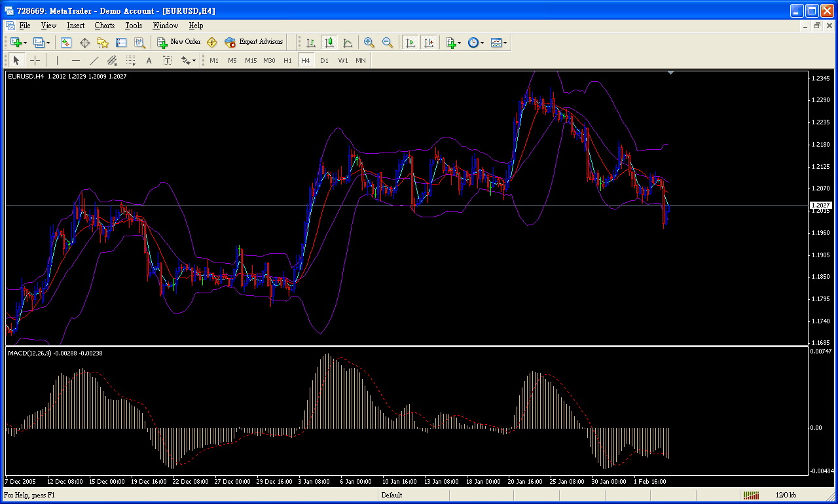
Task: Open the chart Templates icon
Action: coord(496,43)
